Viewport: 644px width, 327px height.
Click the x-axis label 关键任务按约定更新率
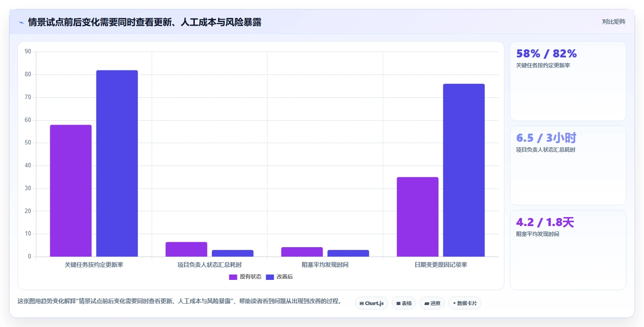(94, 265)
